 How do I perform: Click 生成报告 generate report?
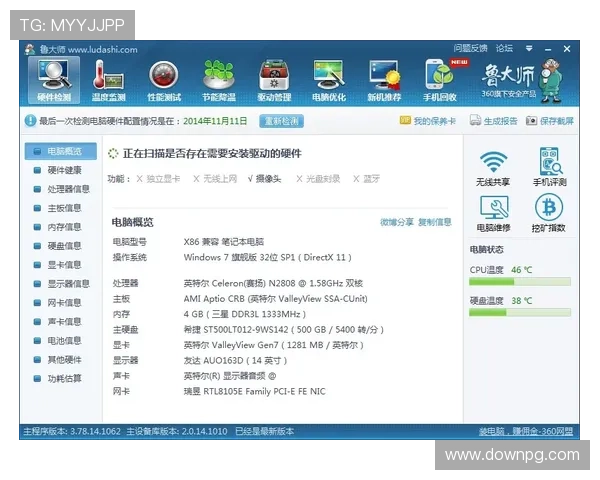pyautogui.click(x=494, y=121)
